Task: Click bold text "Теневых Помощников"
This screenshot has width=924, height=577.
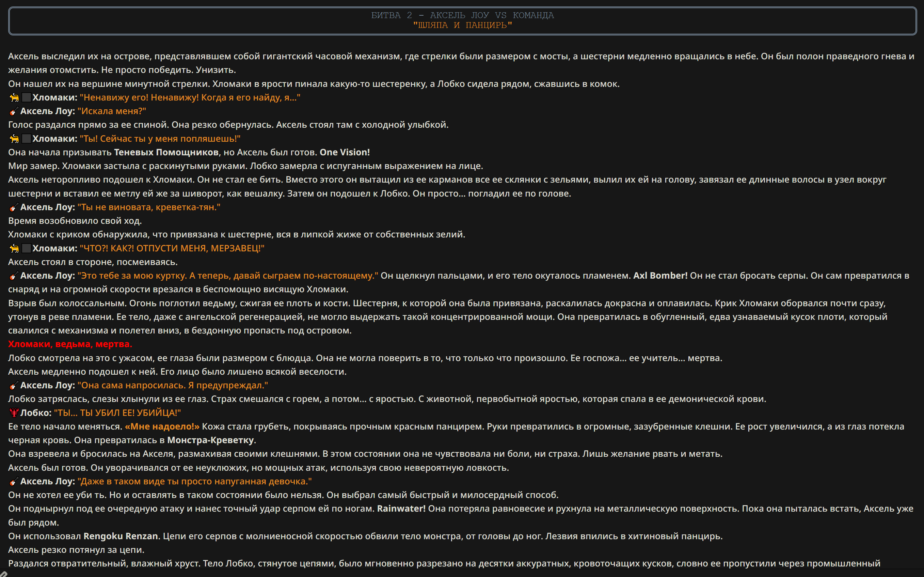Action: pos(166,152)
